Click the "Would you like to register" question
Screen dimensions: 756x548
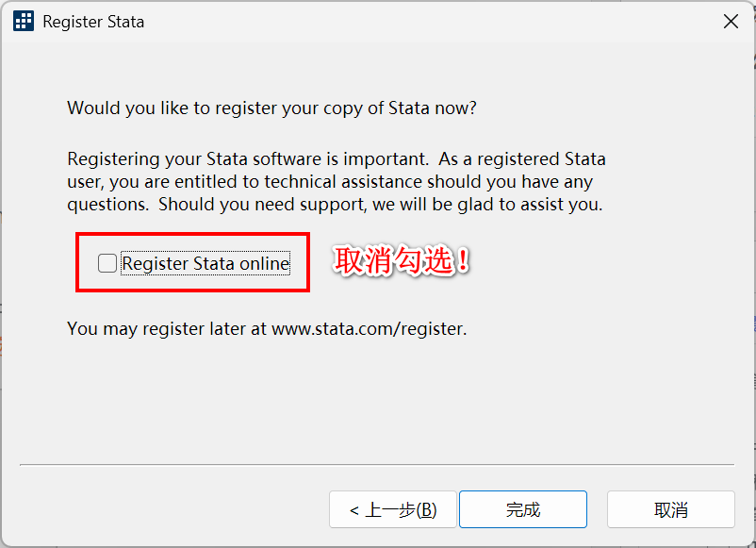pos(271,108)
